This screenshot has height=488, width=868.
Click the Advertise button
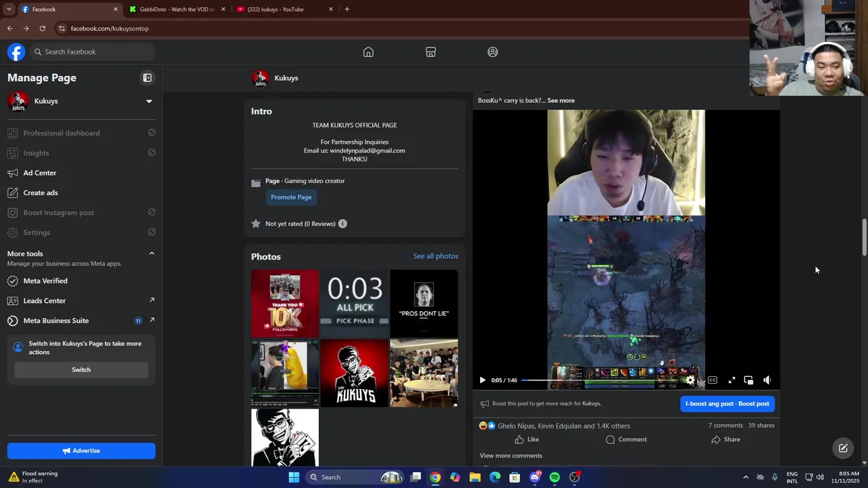click(81, 451)
